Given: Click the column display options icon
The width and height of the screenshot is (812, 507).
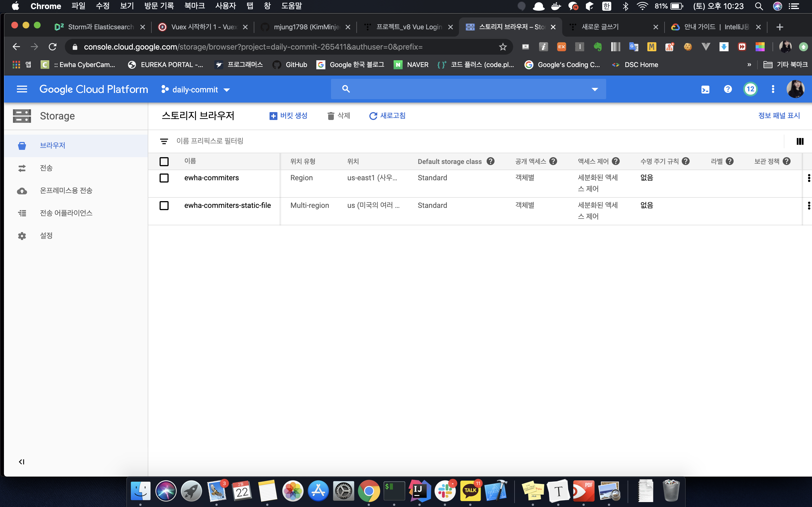Looking at the screenshot, I should pyautogui.click(x=800, y=141).
